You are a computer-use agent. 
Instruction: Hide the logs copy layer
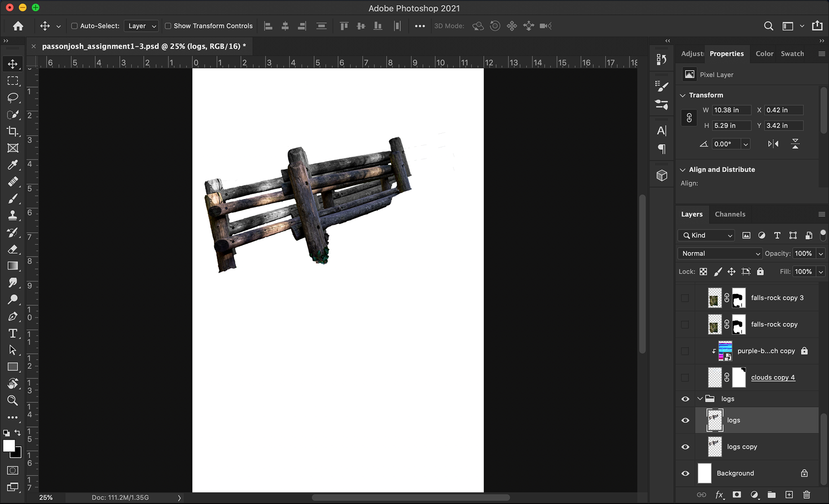(x=685, y=447)
